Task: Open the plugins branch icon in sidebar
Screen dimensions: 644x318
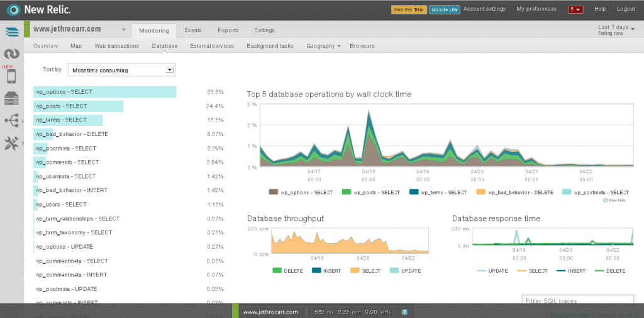Action: pyautogui.click(x=12, y=120)
